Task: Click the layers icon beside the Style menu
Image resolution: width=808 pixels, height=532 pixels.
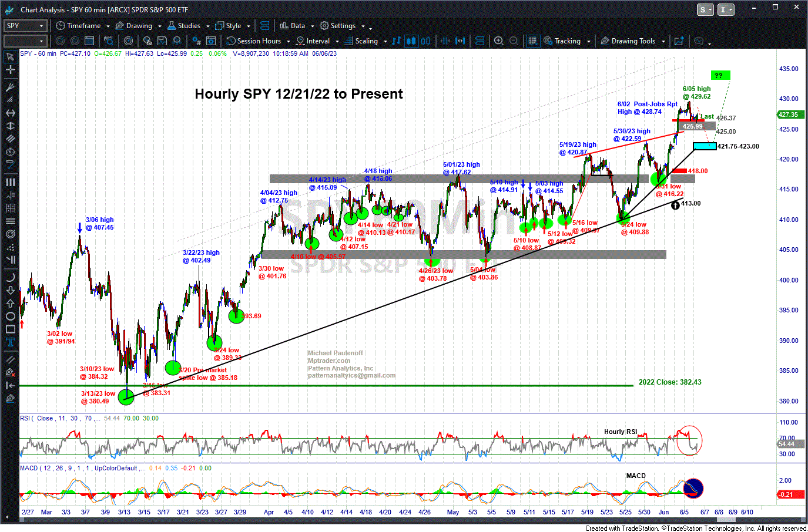Action: pos(264,26)
